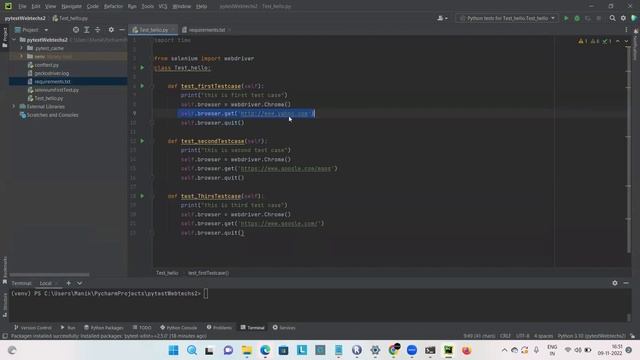This screenshot has width=640, height=360.
Task: Start debugging with the green bug icon
Action: pyautogui.click(x=577, y=18)
